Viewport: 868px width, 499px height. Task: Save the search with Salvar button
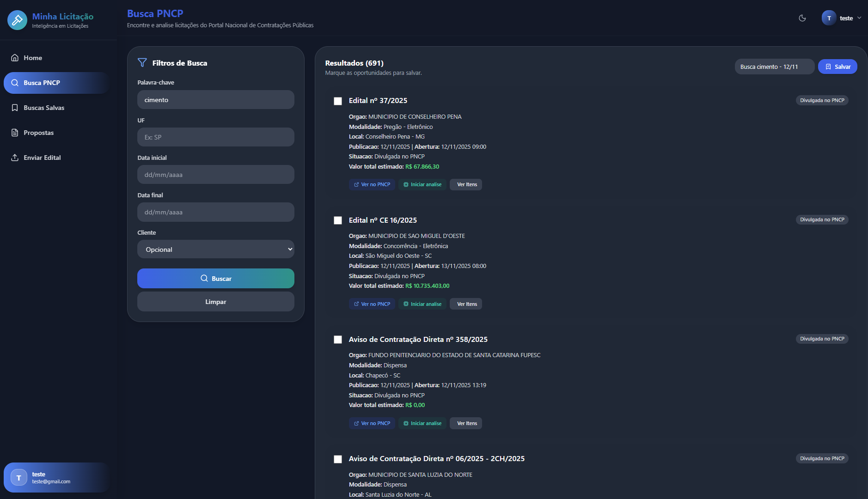[x=837, y=67]
